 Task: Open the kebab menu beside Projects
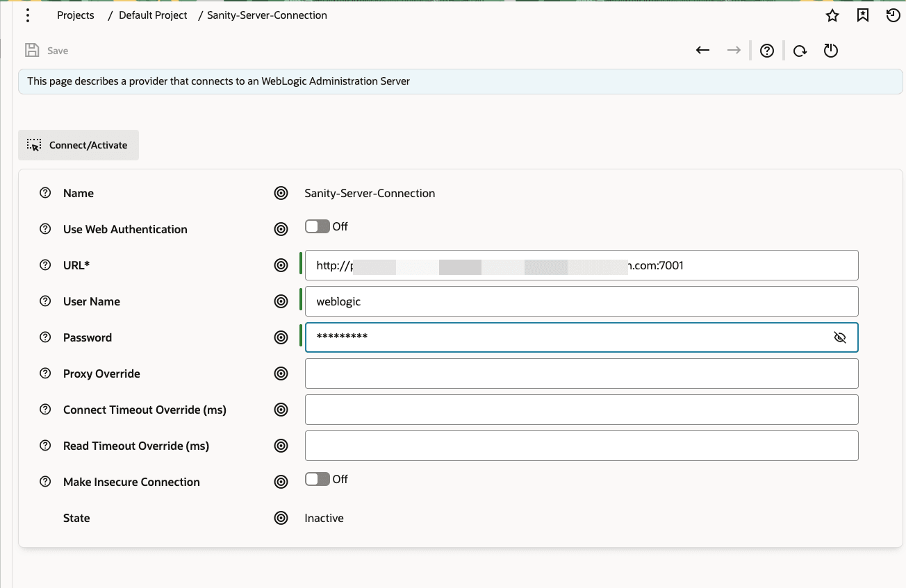(28, 15)
